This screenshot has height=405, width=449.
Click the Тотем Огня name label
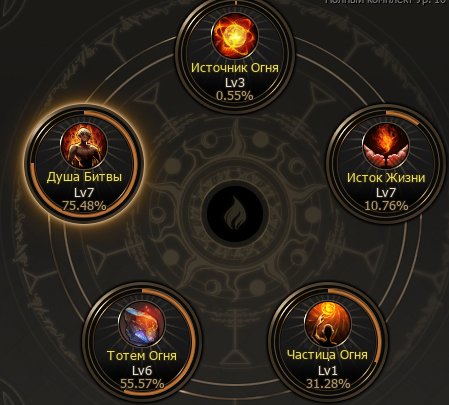(142, 355)
